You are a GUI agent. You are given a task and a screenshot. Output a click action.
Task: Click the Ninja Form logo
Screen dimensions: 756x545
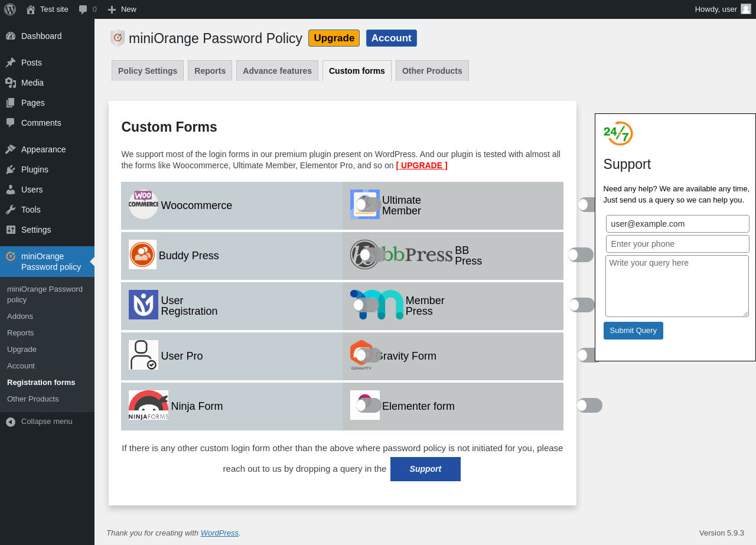click(148, 405)
